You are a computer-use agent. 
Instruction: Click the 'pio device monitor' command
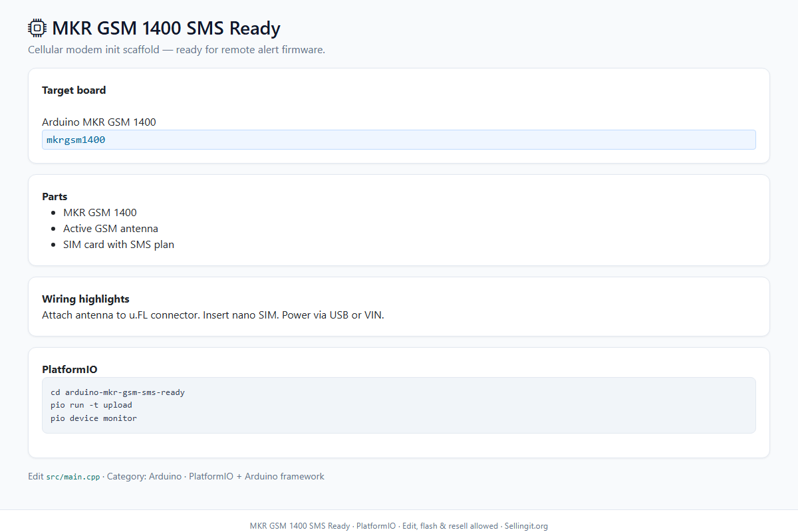(94, 418)
